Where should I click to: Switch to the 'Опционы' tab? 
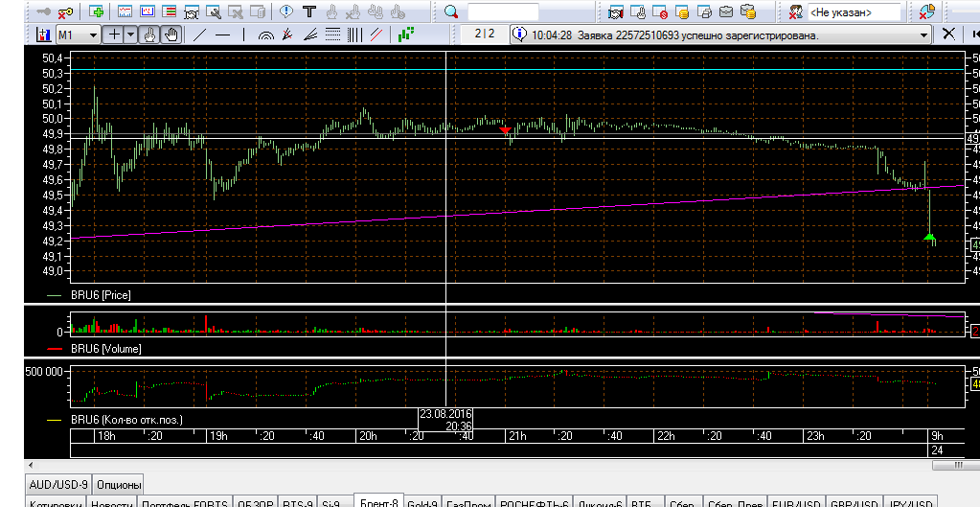pyautogui.click(x=119, y=485)
